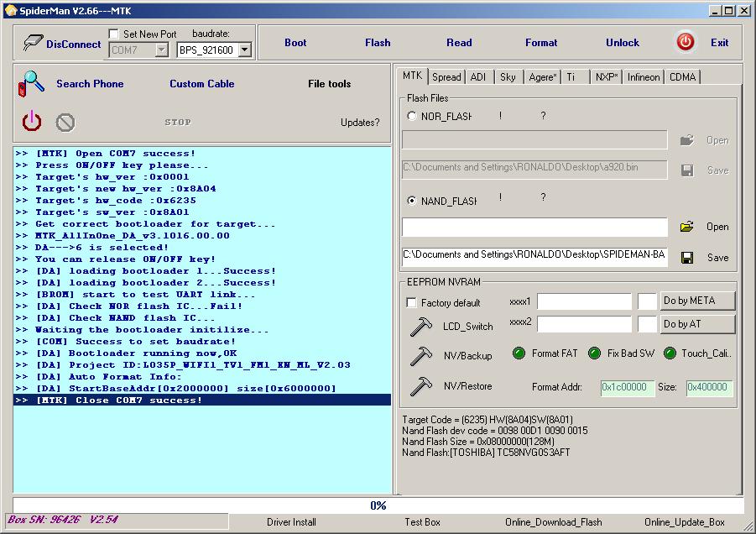This screenshot has height=534, width=756.
Task: Click the Do by META button
Action: pyautogui.click(x=697, y=301)
